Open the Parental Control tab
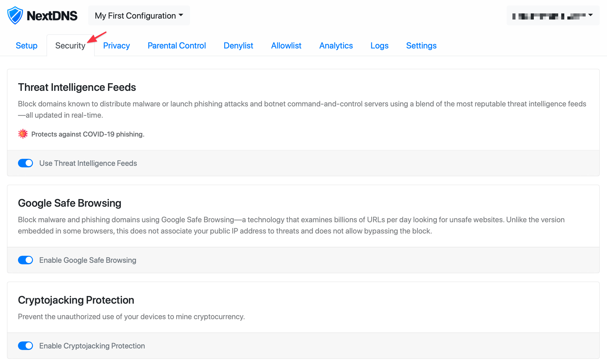This screenshot has height=364, width=607. tap(177, 45)
